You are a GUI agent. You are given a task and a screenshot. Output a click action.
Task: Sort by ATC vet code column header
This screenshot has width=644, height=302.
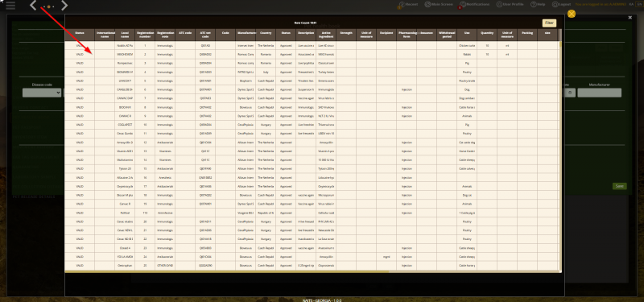pos(205,35)
